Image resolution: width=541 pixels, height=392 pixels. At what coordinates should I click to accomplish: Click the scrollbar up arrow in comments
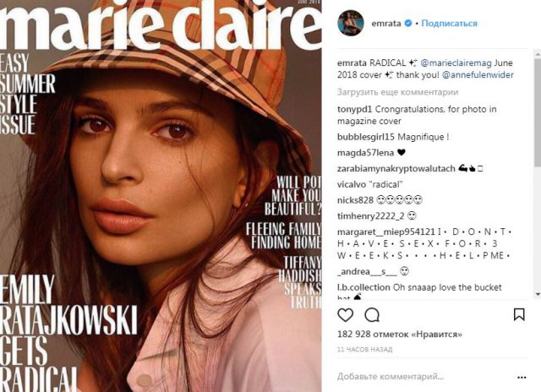538,53
